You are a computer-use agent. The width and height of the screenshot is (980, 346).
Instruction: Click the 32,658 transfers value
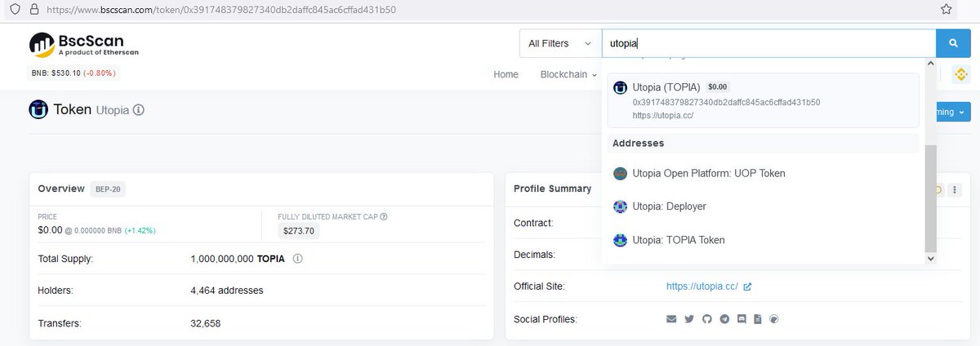tap(205, 323)
